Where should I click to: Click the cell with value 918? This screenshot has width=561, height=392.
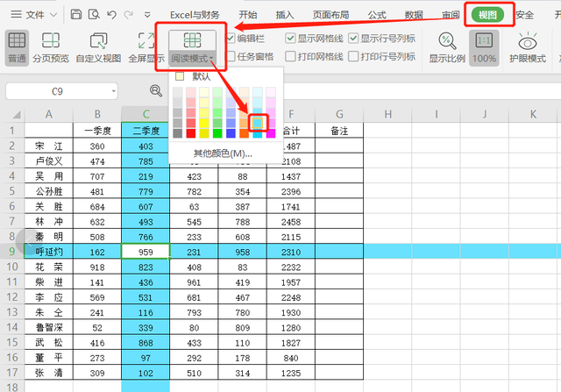click(x=97, y=267)
